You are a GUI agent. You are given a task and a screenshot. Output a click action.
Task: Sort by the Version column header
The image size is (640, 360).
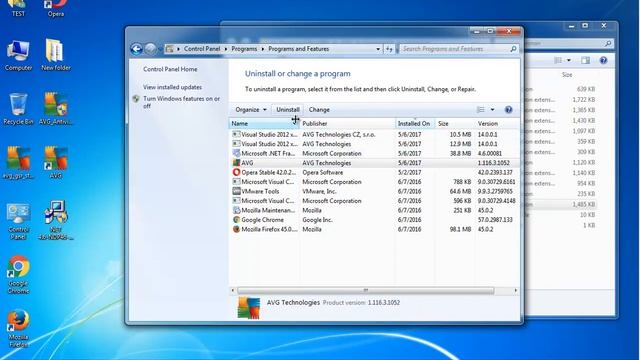coord(497,123)
